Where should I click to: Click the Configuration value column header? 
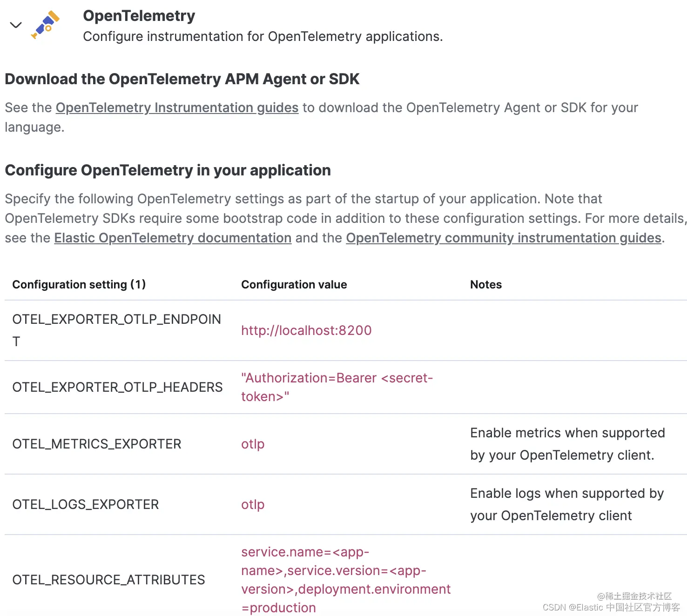coord(294,284)
